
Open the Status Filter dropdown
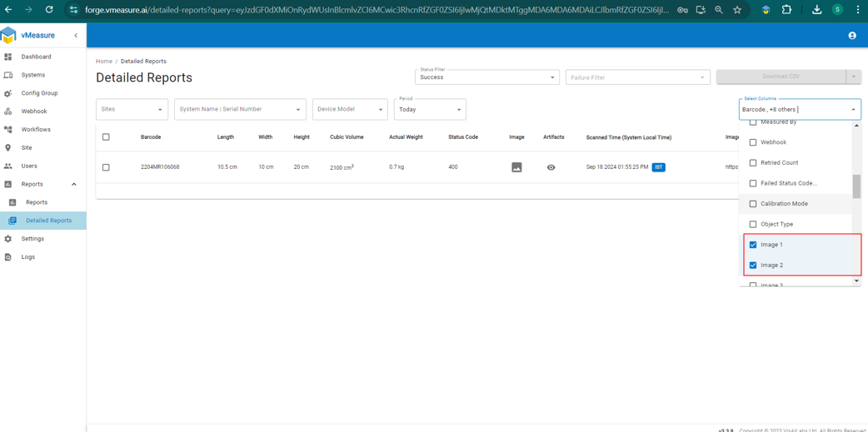coord(486,77)
